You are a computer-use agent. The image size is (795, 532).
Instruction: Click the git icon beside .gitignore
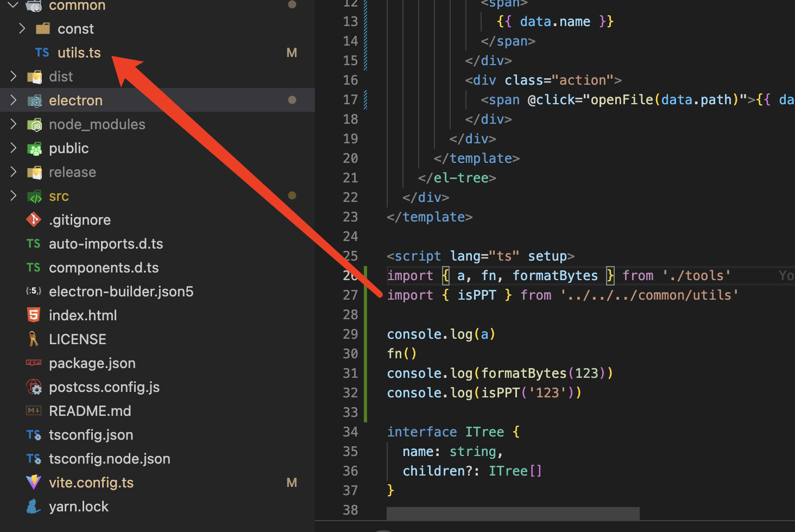(x=33, y=219)
